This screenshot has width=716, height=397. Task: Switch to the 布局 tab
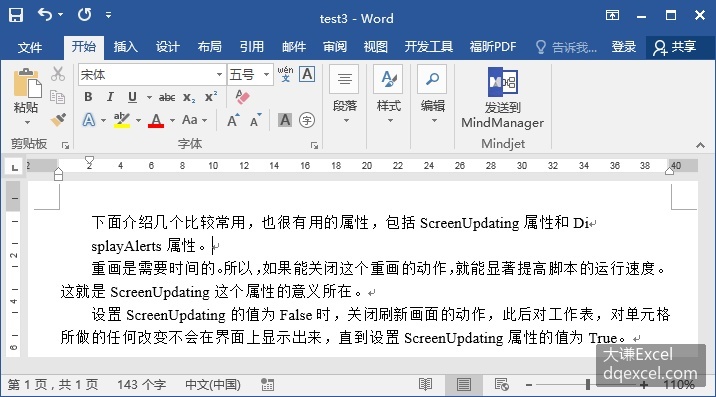click(x=210, y=47)
